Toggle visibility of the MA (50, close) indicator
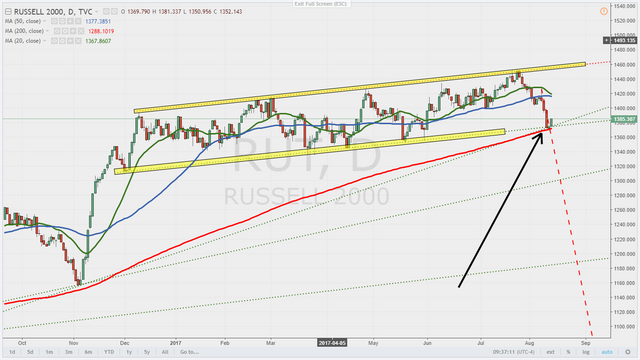 coord(55,21)
